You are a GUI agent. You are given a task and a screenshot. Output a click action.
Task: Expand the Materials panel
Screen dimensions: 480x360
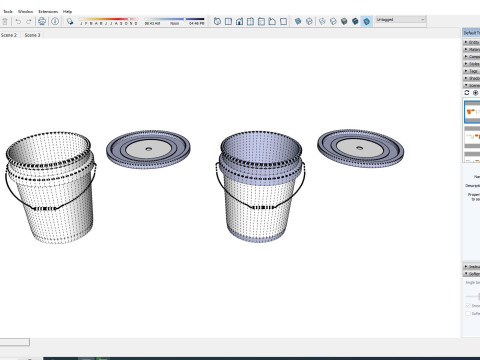(x=471, y=49)
